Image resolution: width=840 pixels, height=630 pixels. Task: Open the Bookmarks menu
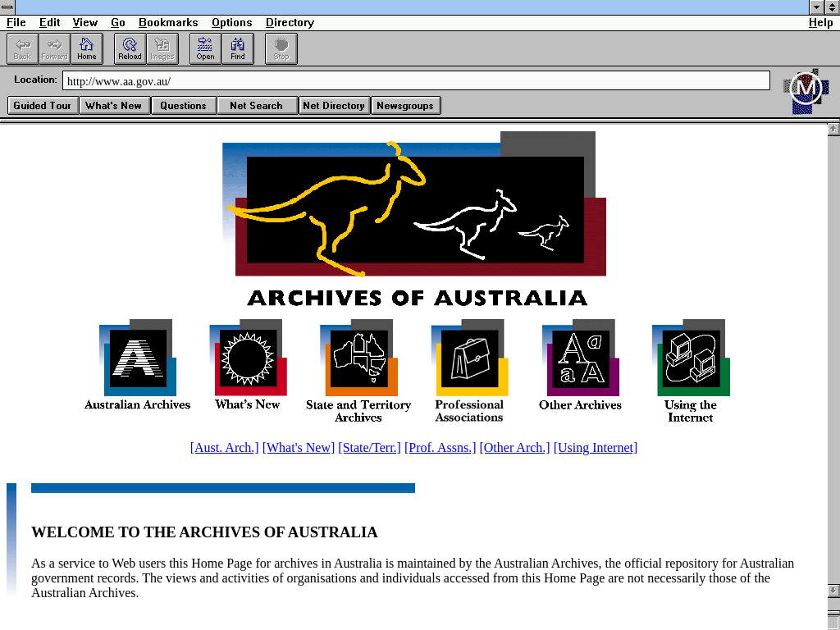click(x=168, y=23)
